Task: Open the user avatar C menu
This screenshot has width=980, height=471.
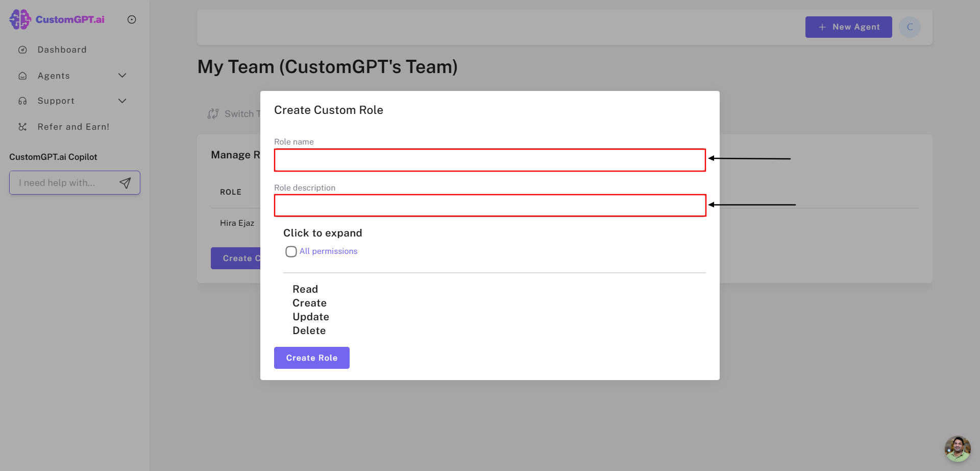Action: click(910, 27)
